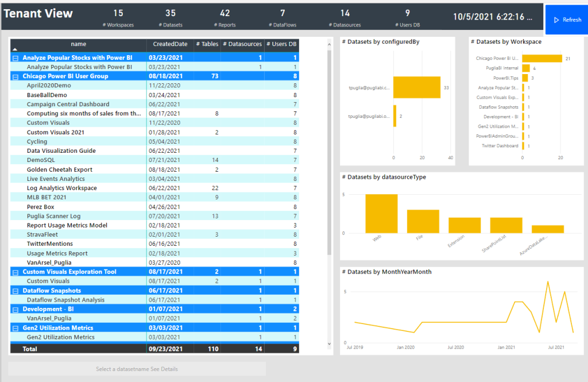Screen dimensions: 588x382
Task: Collapse the Dataflow Snapshots group
Action: pos(16,291)
